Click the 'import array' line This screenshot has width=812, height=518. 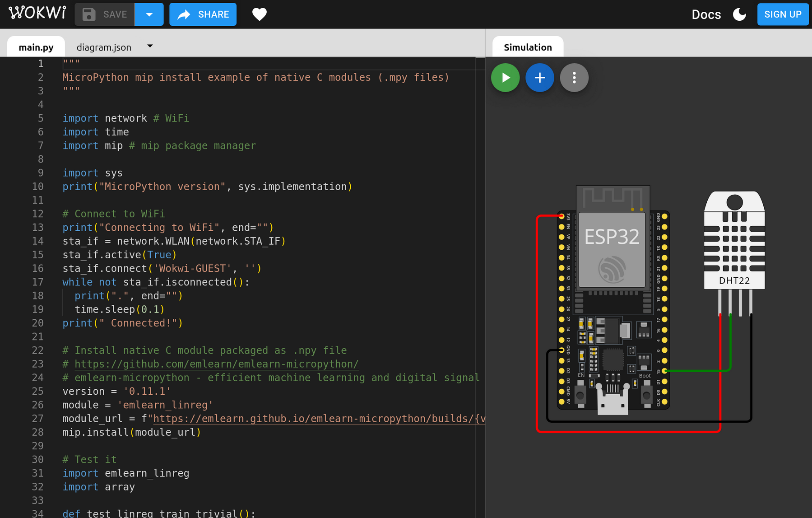pos(98,487)
